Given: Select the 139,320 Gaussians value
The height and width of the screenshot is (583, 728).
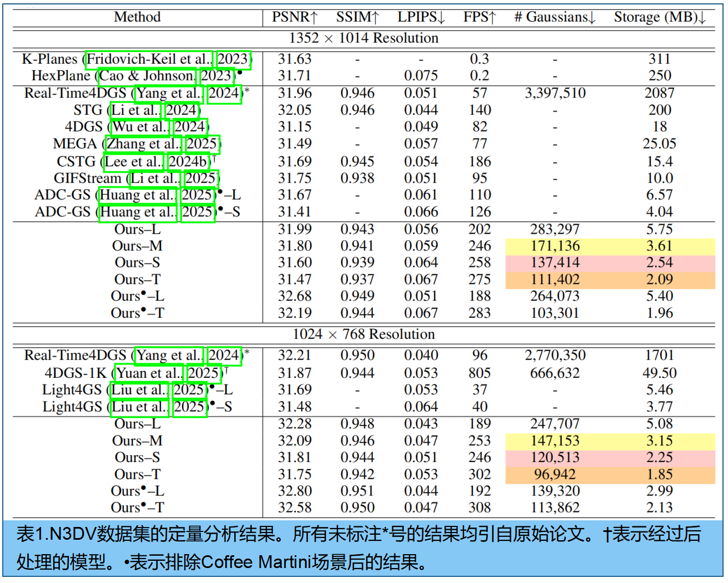Looking at the screenshot, I should [555, 491].
